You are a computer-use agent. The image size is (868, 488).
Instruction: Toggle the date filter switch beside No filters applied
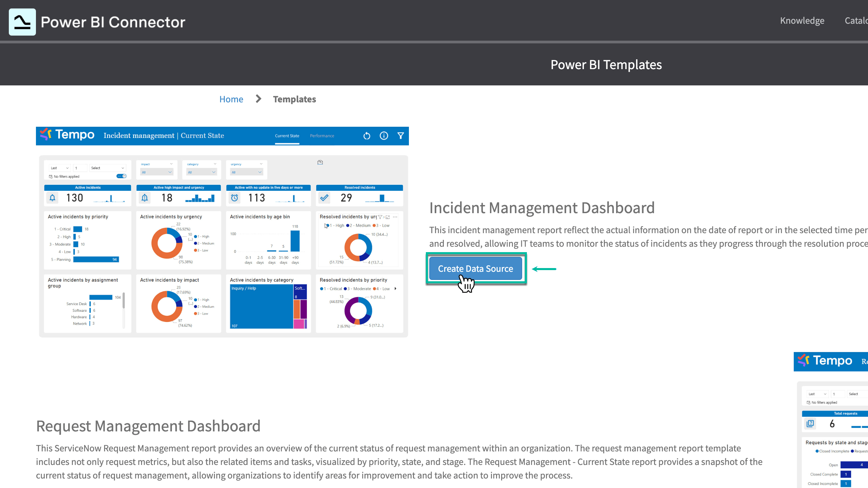click(x=121, y=176)
